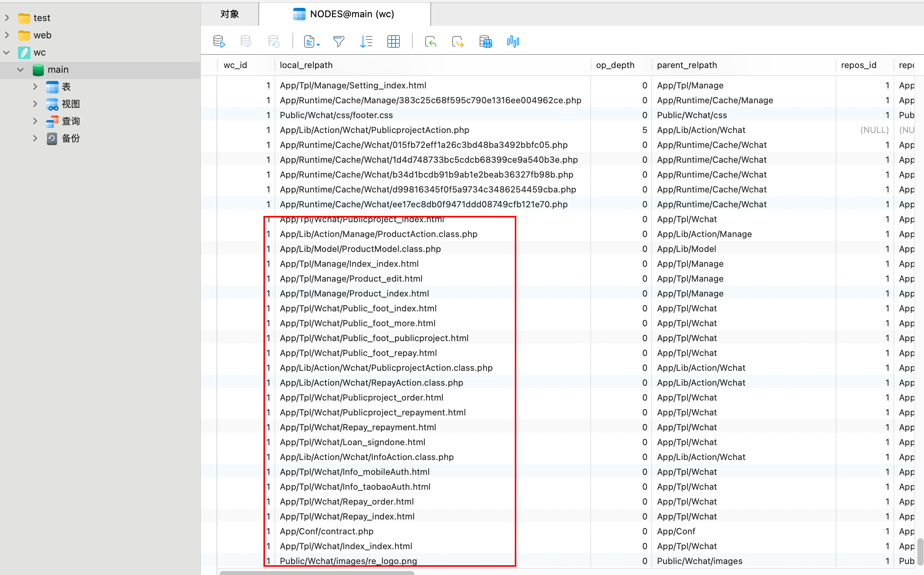The width and height of the screenshot is (924, 575).
Task: Expand the 视图 views node
Action: tap(35, 104)
